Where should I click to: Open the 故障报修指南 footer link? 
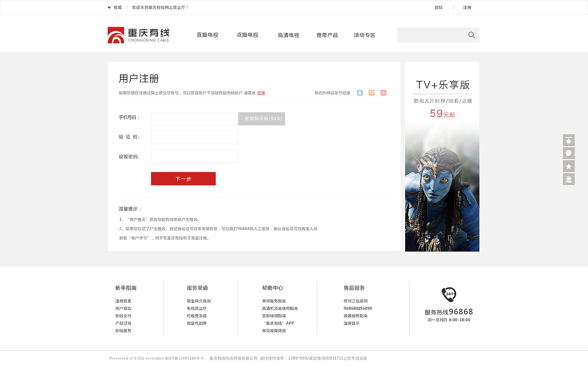coord(356,316)
